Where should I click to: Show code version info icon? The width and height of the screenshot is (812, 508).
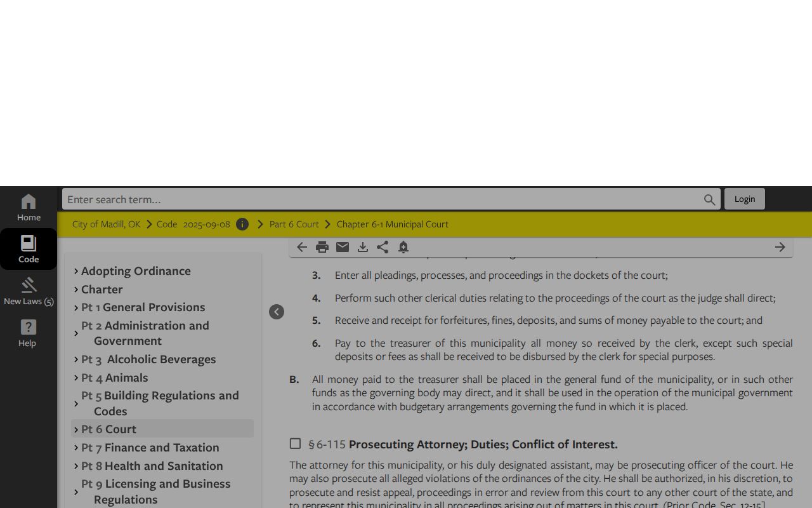pos(242,224)
